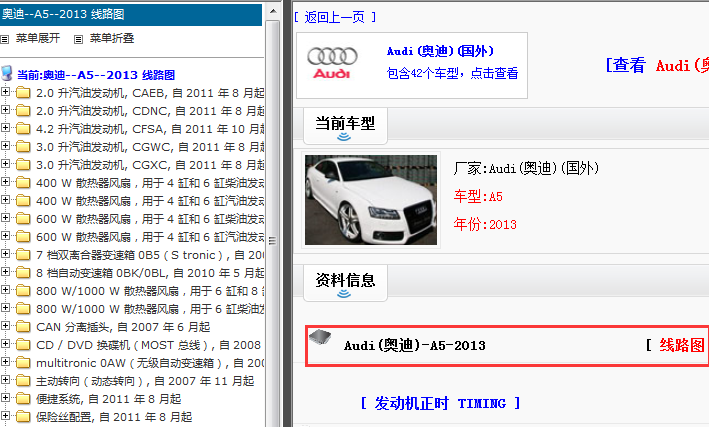Expand 2.0 升汽油发动机 CAEB tree node
The width and height of the screenshot is (709, 427).
coord(5,92)
